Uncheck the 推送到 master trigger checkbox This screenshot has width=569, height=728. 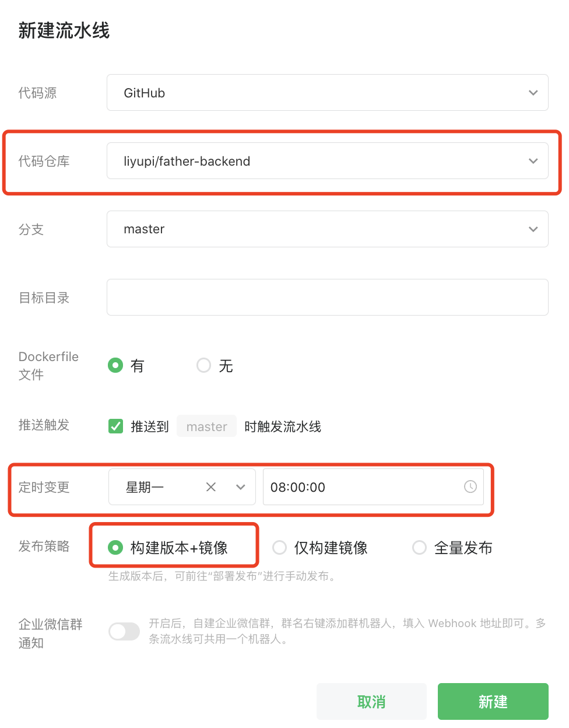tap(115, 426)
